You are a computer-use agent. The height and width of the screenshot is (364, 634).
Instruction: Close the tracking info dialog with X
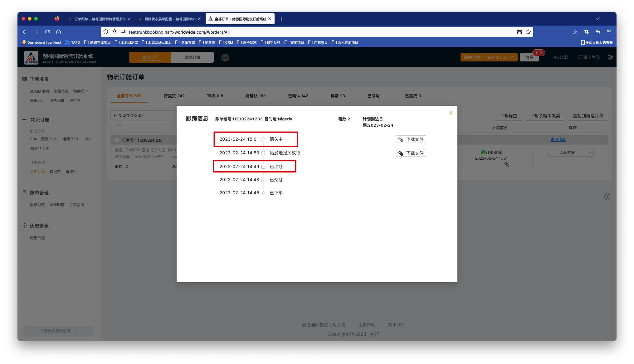point(451,113)
